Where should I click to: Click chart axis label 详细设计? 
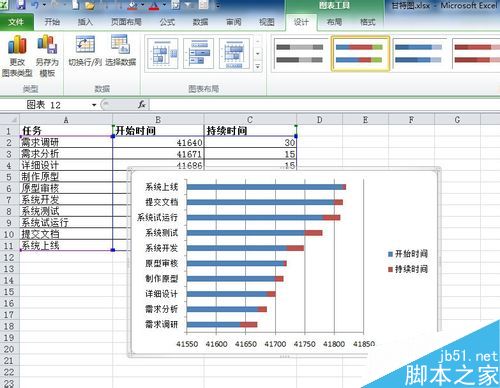tap(161, 294)
